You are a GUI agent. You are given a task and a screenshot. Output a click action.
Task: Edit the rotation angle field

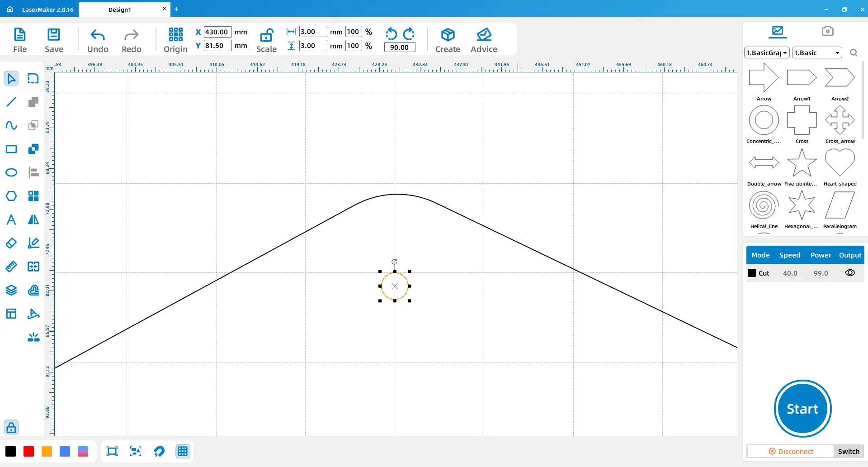click(399, 47)
